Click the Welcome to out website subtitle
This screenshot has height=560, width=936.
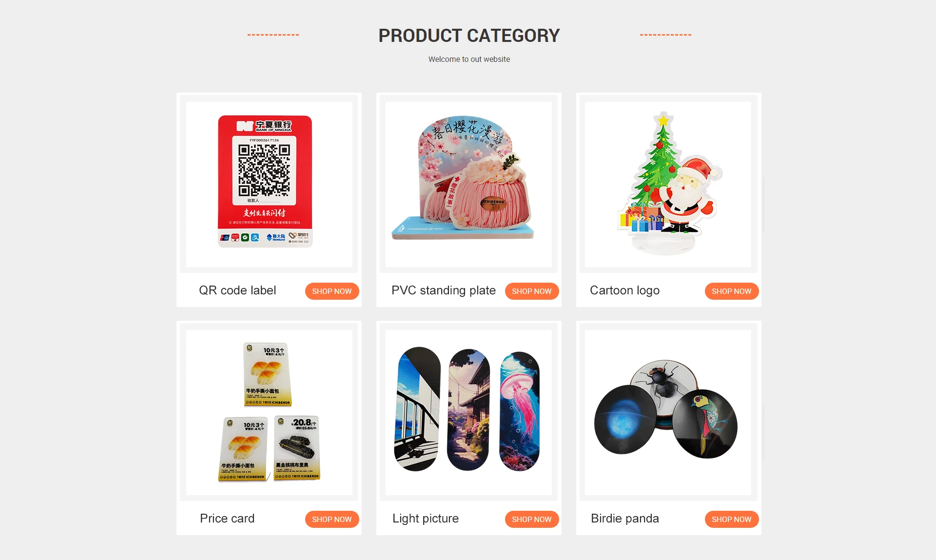point(469,59)
